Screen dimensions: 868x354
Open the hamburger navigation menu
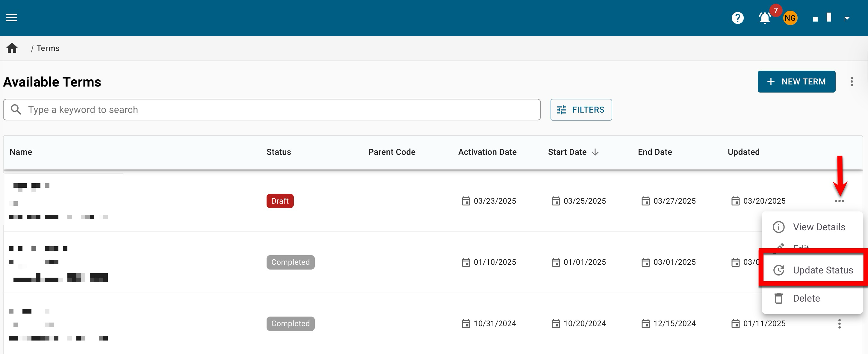(x=11, y=17)
